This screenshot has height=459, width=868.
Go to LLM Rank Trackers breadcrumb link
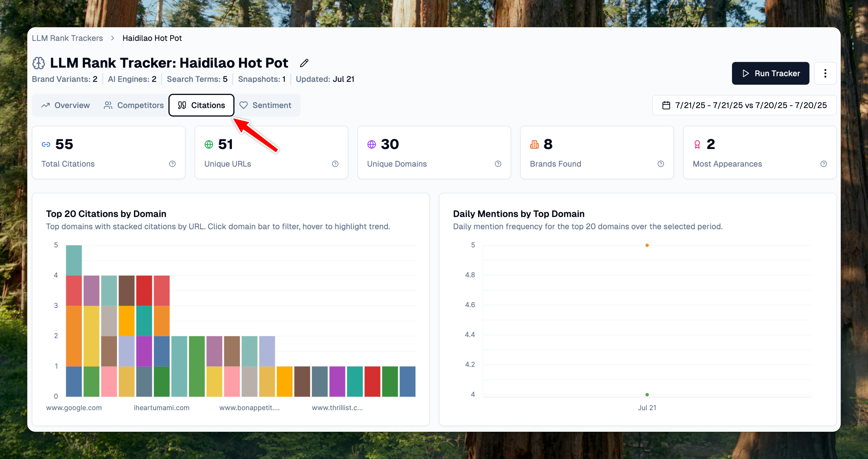[67, 38]
